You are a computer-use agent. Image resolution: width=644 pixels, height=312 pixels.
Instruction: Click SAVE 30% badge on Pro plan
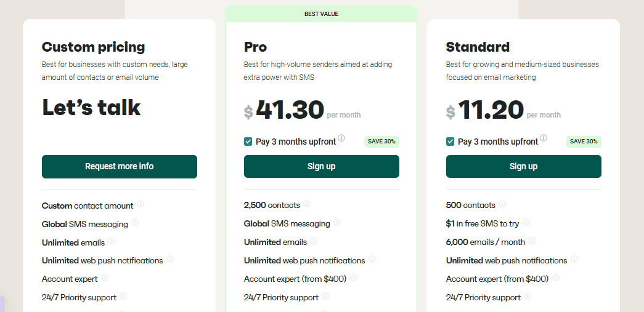(381, 142)
